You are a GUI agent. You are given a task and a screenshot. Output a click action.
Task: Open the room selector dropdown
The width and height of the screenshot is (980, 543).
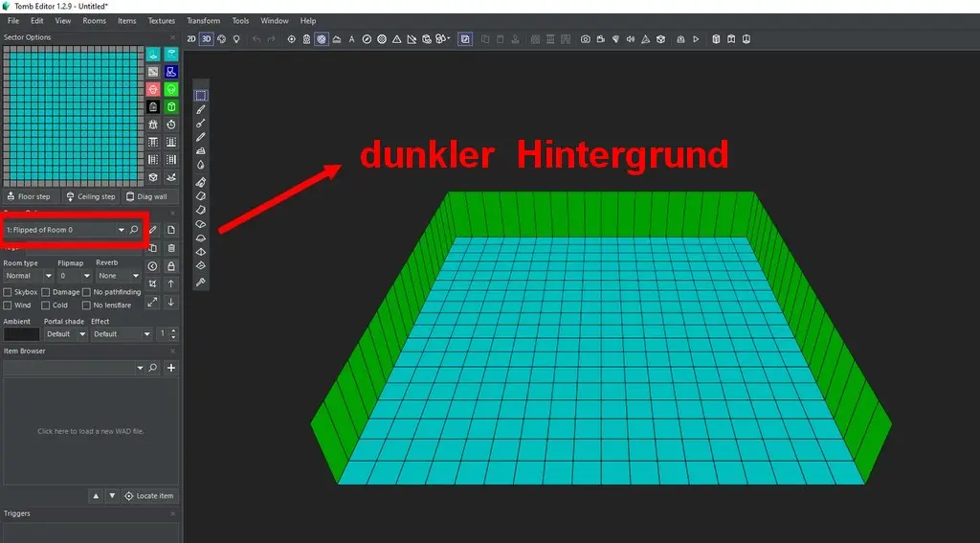121,230
